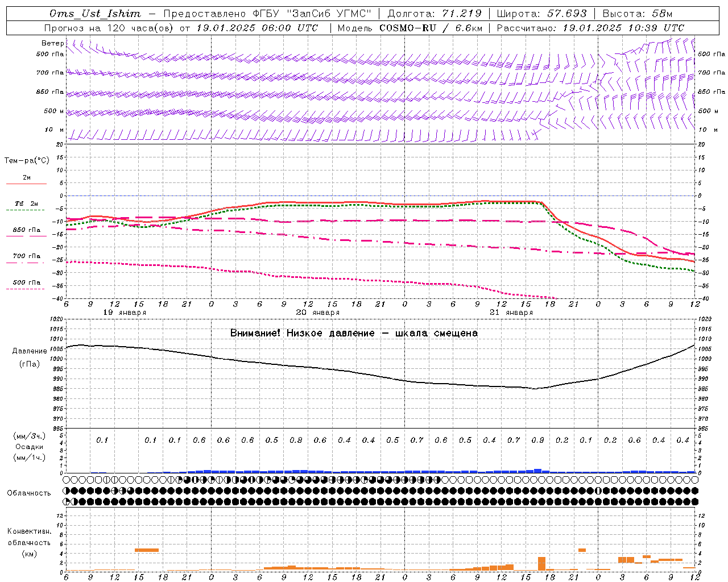This screenshot has height=582, width=728.
Task: Click the pressure curve minimum near 985 гПа
Action: pos(535,389)
